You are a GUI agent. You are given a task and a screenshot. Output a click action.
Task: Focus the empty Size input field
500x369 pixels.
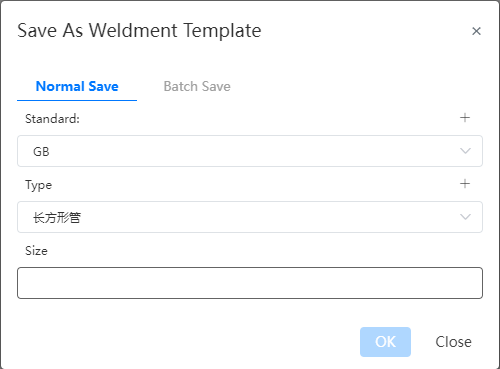tap(250, 283)
